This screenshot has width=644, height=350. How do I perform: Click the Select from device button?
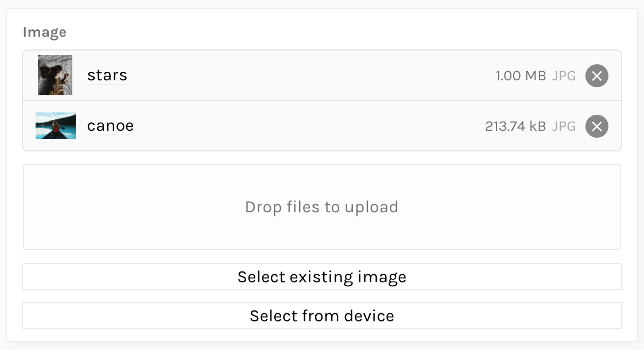click(x=321, y=316)
